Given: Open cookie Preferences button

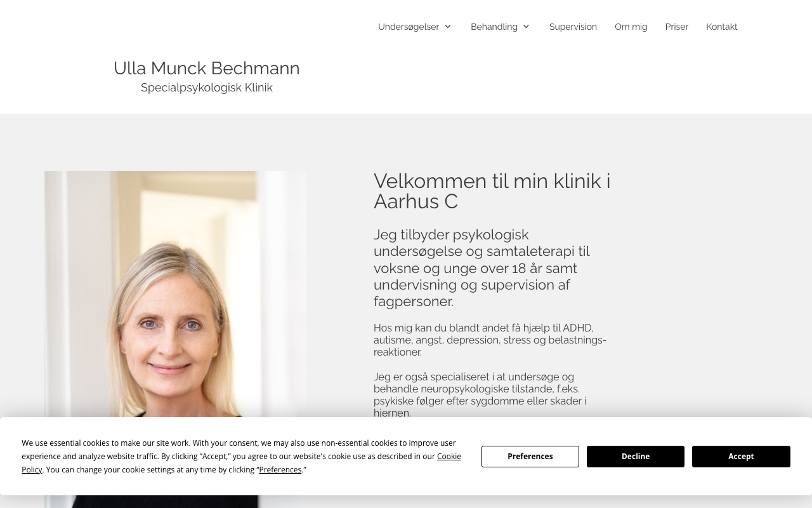Looking at the screenshot, I should (530, 457).
